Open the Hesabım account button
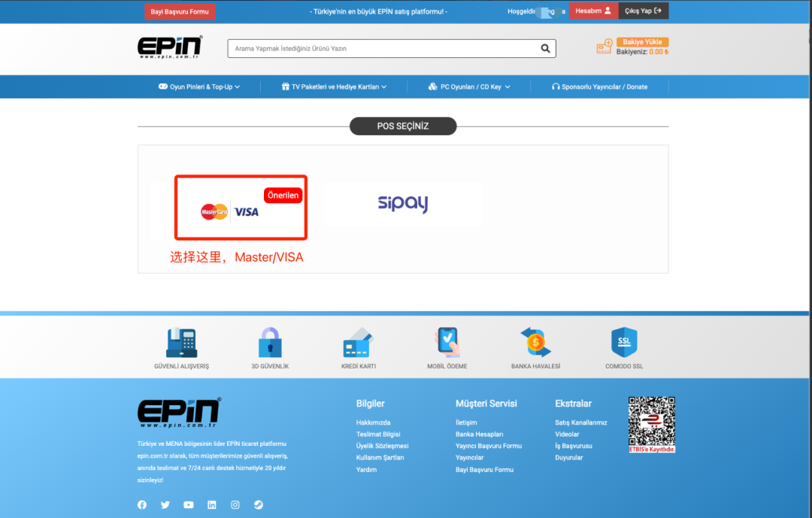Screen dimensions: 812x518 (x=593, y=11)
